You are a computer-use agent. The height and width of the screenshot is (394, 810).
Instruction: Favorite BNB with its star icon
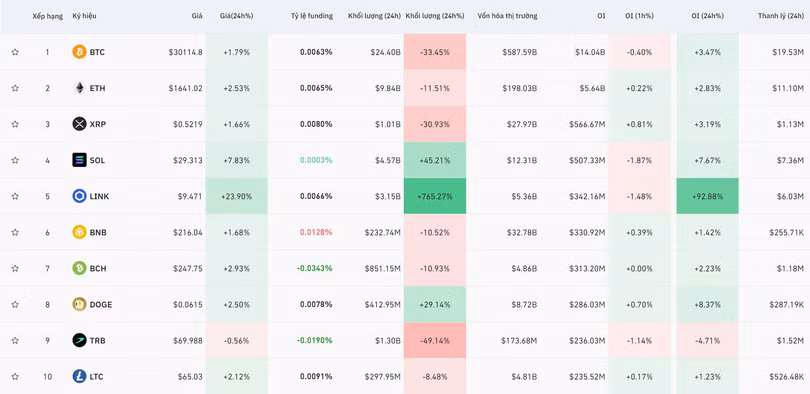[15, 232]
